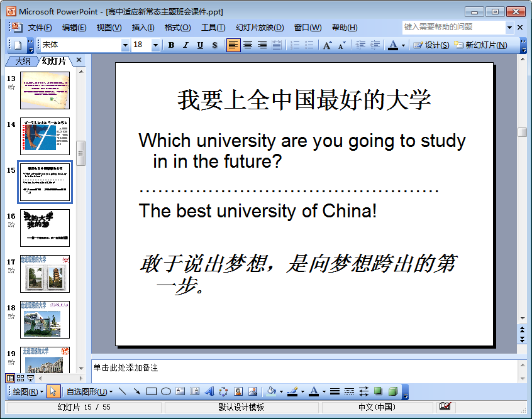Toggle text shadow formatting
The width and height of the screenshot is (532, 419).
(214, 45)
